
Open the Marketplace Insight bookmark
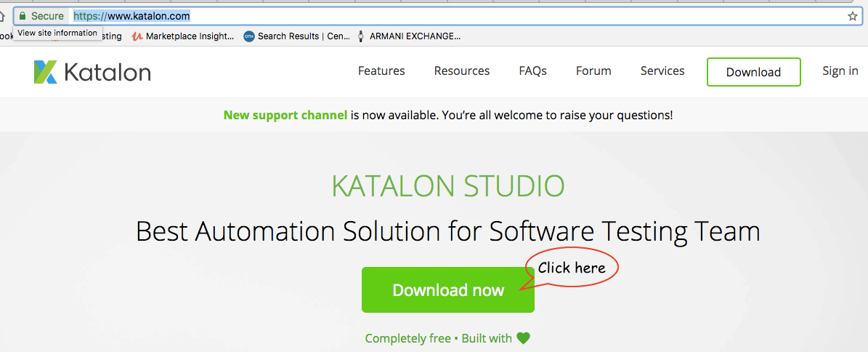(x=183, y=36)
